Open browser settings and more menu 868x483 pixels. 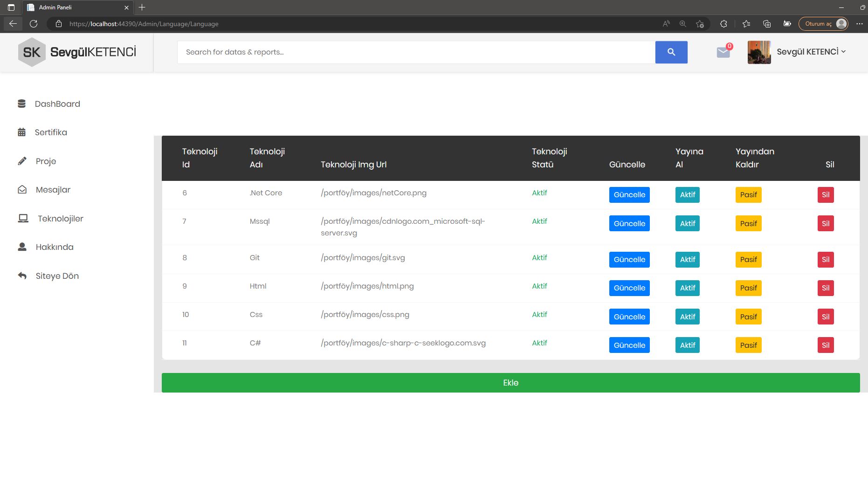click(x=860, y=24)
